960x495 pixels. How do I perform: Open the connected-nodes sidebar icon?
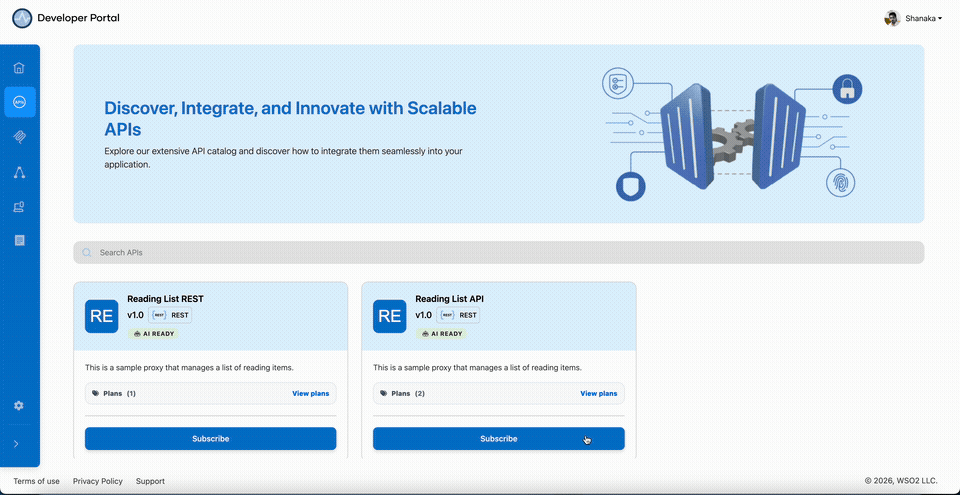[19, 172]
